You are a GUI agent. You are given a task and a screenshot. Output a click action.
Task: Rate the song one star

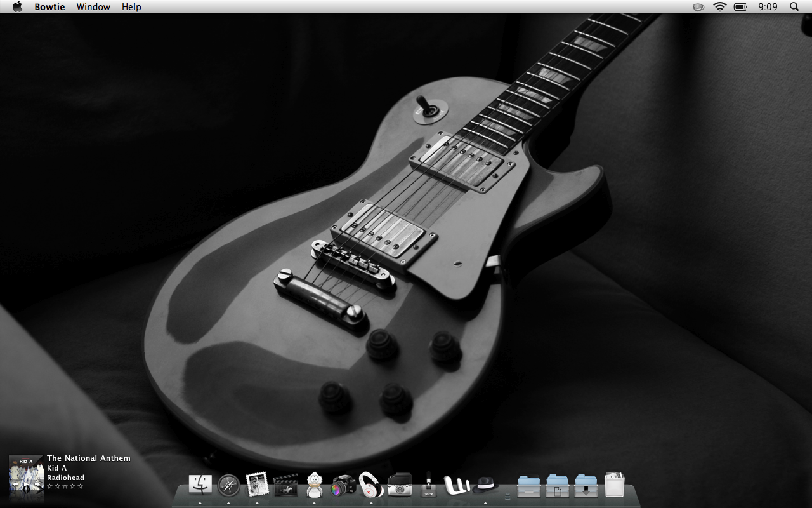click(x=49, y=486)
